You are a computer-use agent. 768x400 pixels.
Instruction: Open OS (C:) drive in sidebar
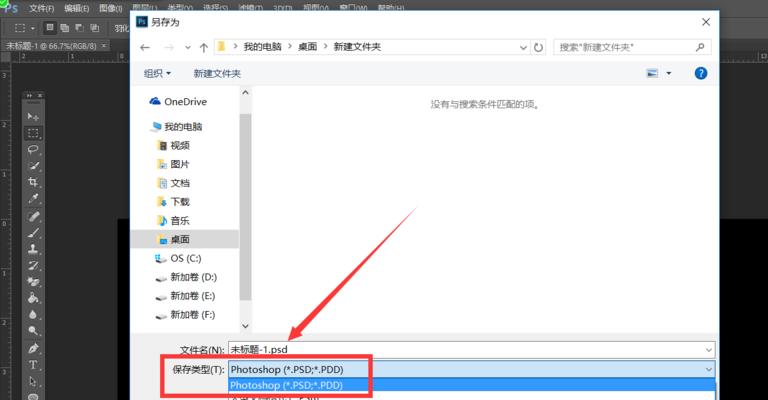[178, 258]
